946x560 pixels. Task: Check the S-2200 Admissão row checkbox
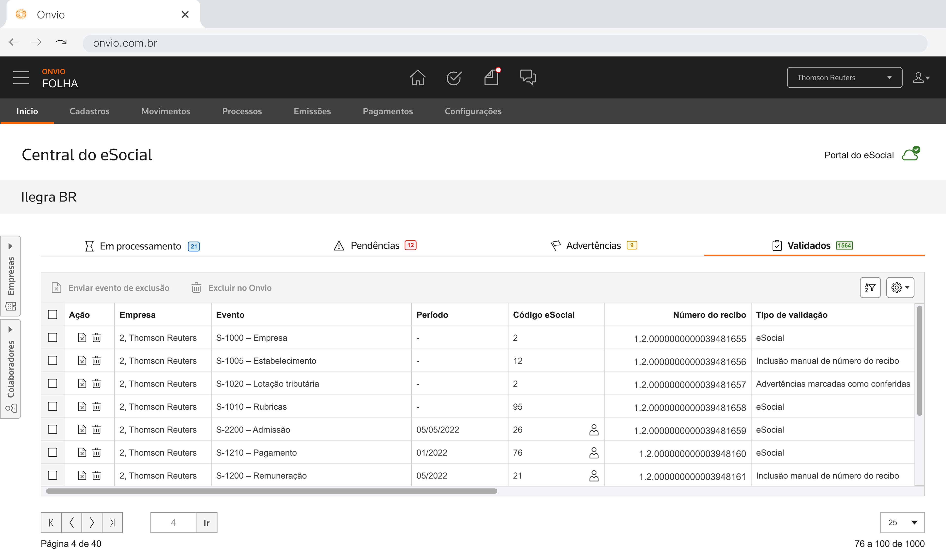[x=52, y=430]
